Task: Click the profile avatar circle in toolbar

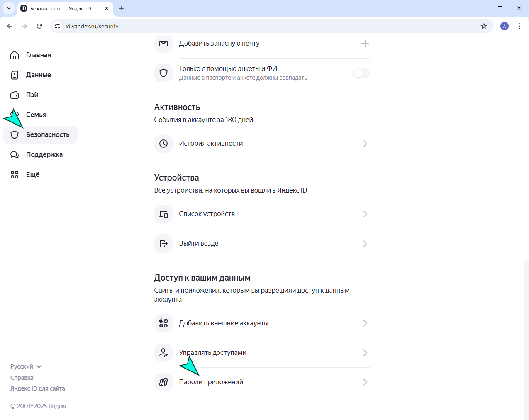Action: click(505, 26)
